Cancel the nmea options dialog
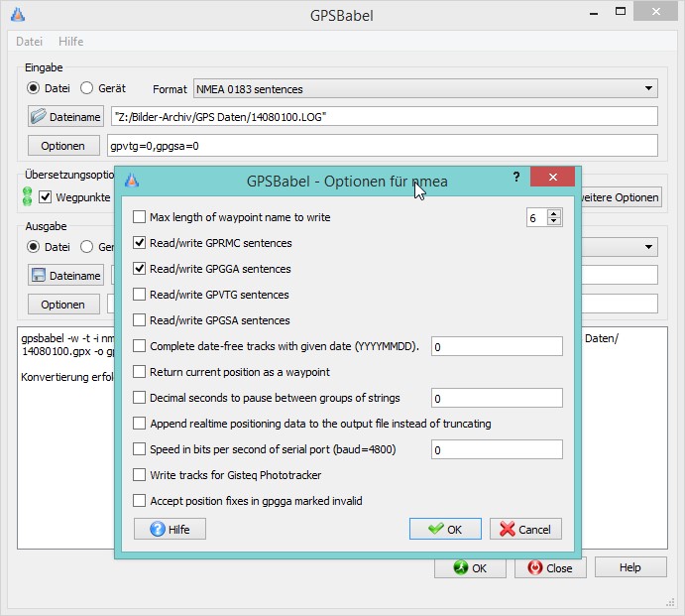Viewport: 685px width, 616px height. (525, 529)
